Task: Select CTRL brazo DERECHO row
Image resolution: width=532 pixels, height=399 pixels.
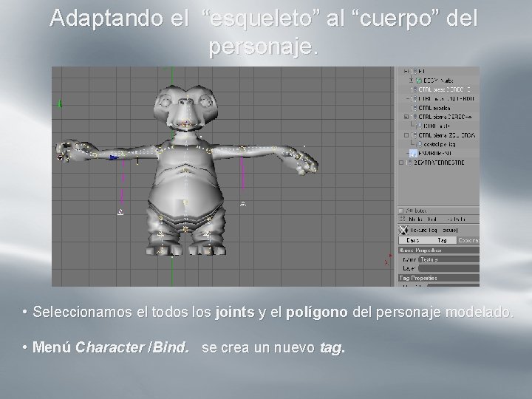Action: [444, 89]
